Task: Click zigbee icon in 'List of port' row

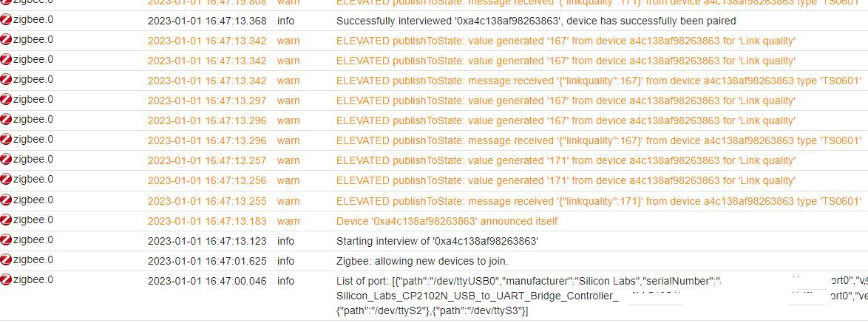Action: 7,280
